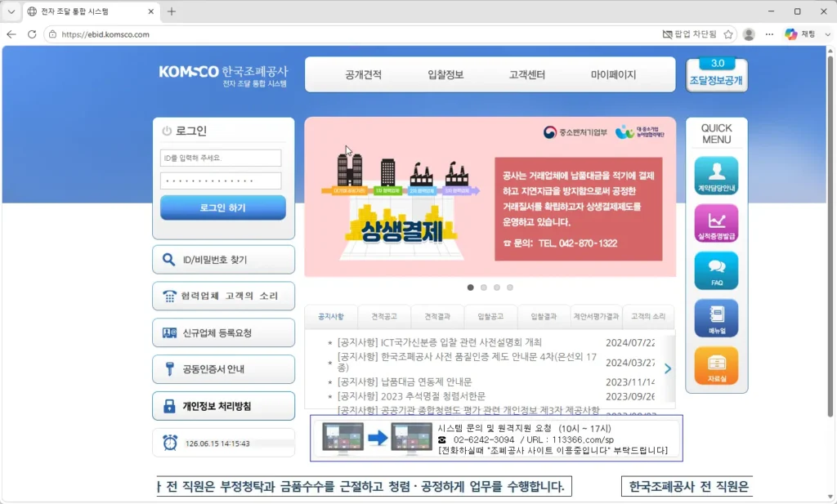Click the server time clock 126.06.15 14:15:43
Viewport: 837px width, 504px height.
click(217, 444)
